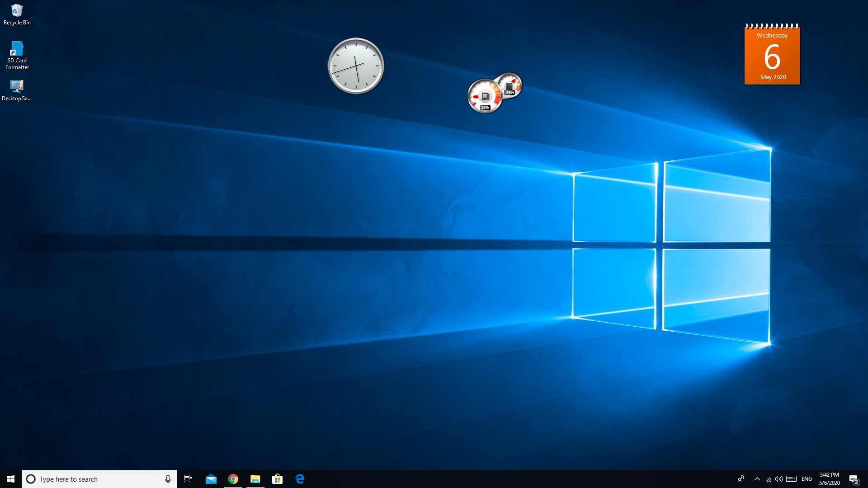Screen dimensions: 868x488
Task: Click the memory usage gauge showing 68%
Action: coord(509,85)
